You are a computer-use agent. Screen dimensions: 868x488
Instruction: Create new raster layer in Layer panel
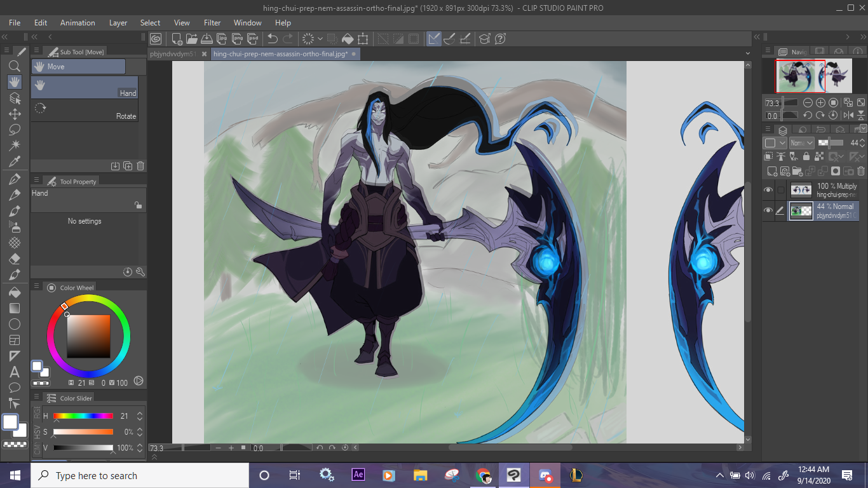pos(772,171)
